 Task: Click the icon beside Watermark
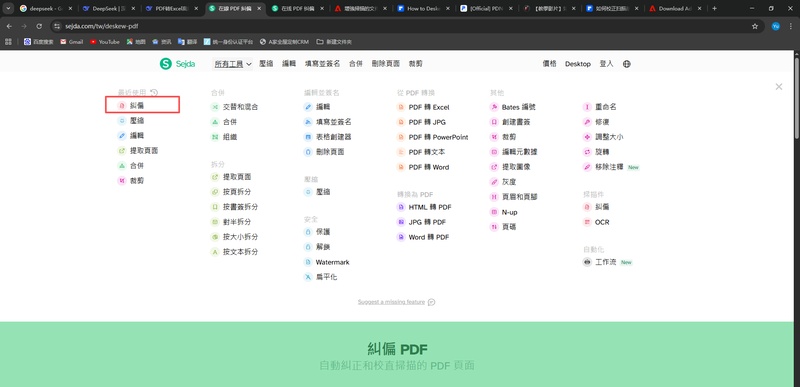click(x=308, y=262)
